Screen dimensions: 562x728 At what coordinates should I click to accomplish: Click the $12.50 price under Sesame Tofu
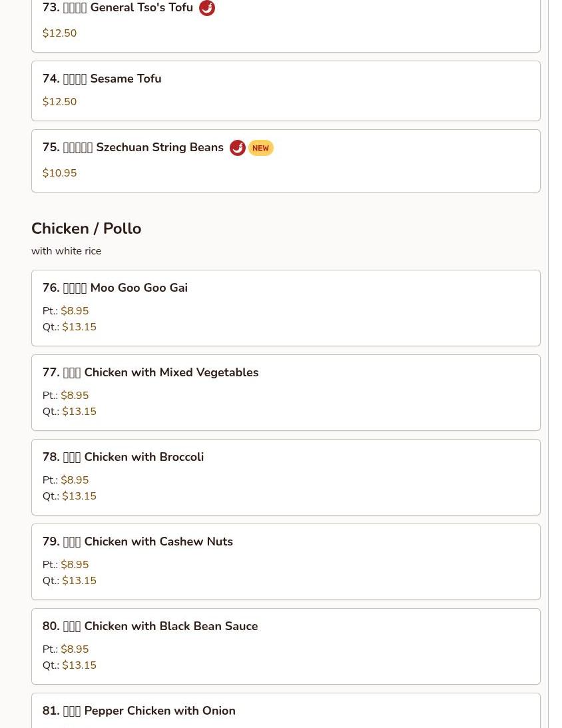tap(59, 102)
